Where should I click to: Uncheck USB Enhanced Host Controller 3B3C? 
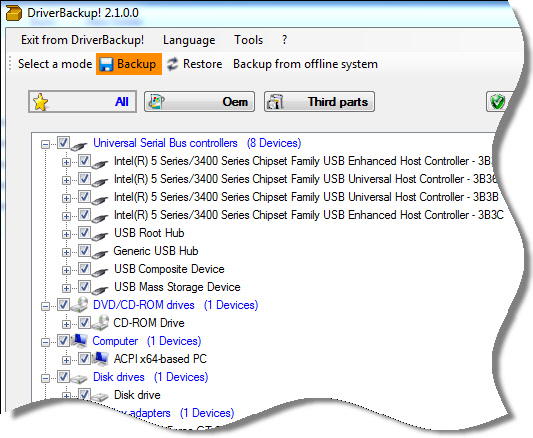[x=84, y=214]
